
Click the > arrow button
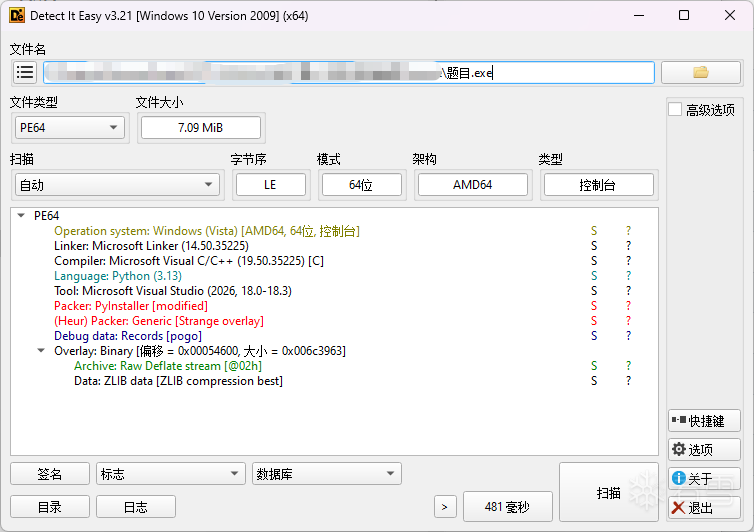coord(445,507)
